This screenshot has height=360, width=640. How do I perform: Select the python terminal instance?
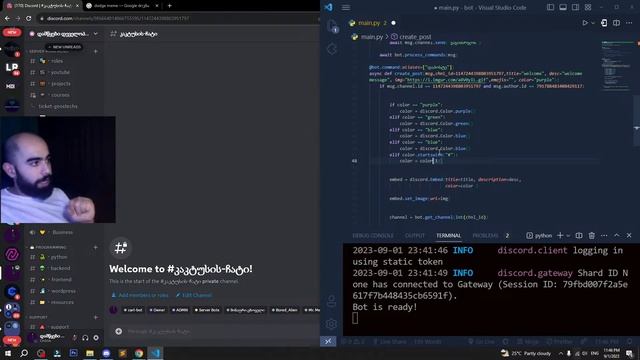(x=539, y=236)
